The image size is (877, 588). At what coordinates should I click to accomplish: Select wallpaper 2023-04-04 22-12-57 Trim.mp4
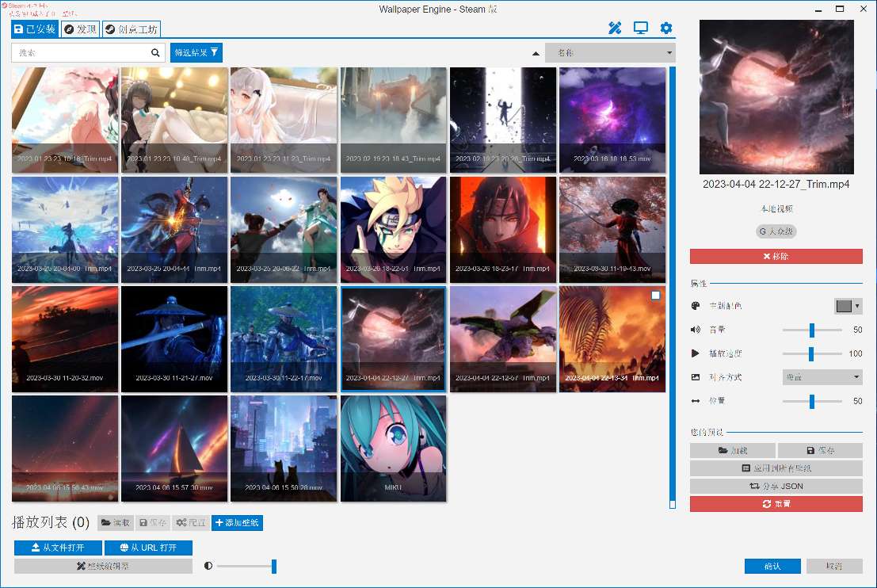pyautogui.click(x=503, y=339)
